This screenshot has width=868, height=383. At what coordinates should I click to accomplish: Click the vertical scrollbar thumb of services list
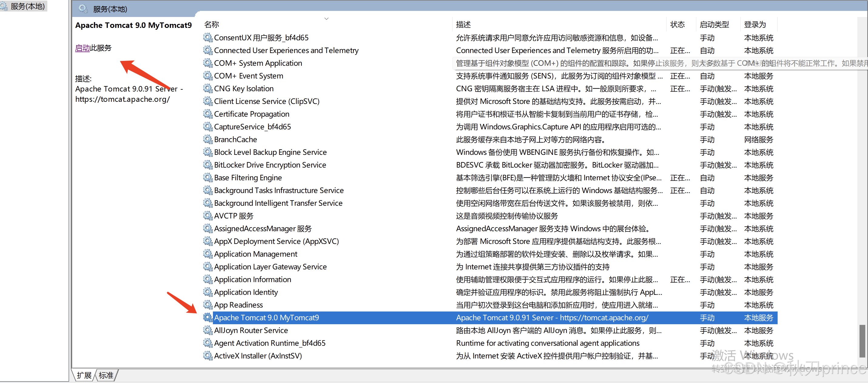[862, 341]
